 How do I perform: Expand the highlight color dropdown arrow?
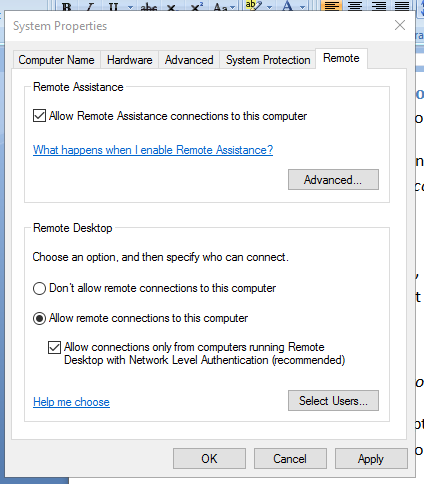click(269, 7)
